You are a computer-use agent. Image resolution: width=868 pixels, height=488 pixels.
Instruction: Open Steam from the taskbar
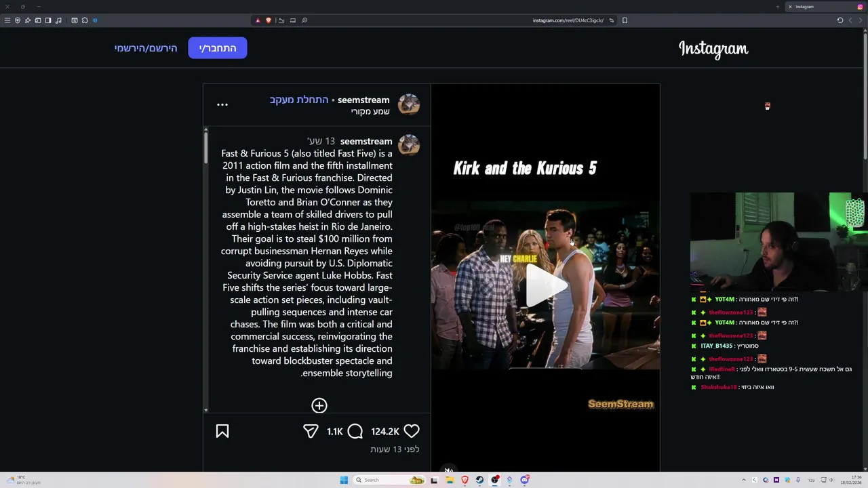(x=479, y=480)
